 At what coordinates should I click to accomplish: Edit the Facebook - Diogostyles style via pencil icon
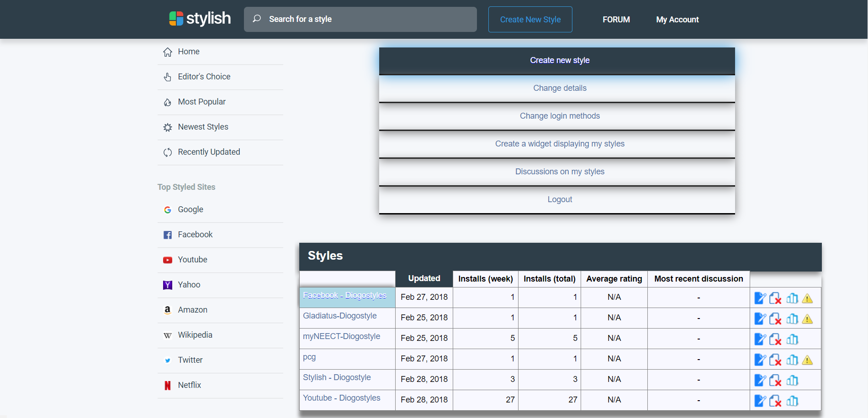tap(760, 298)
